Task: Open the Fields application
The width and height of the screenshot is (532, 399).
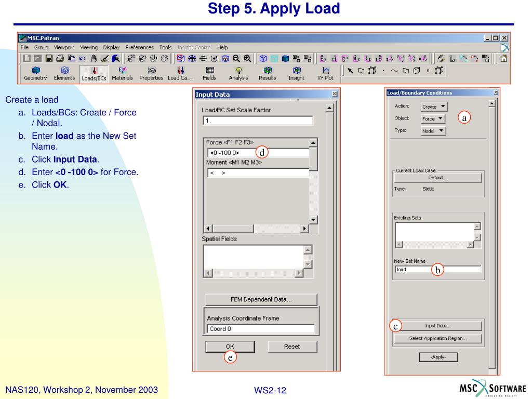Action: pyautogui.click(x=209, y=74)
